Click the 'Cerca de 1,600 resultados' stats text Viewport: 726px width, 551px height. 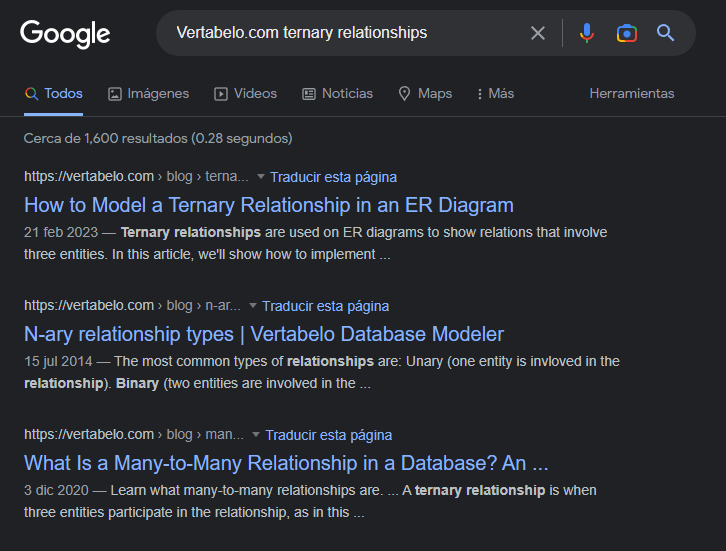158,138
